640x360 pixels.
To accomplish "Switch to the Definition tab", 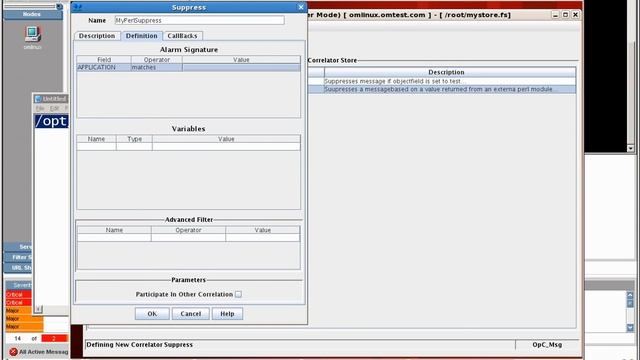I will point(141,36).
